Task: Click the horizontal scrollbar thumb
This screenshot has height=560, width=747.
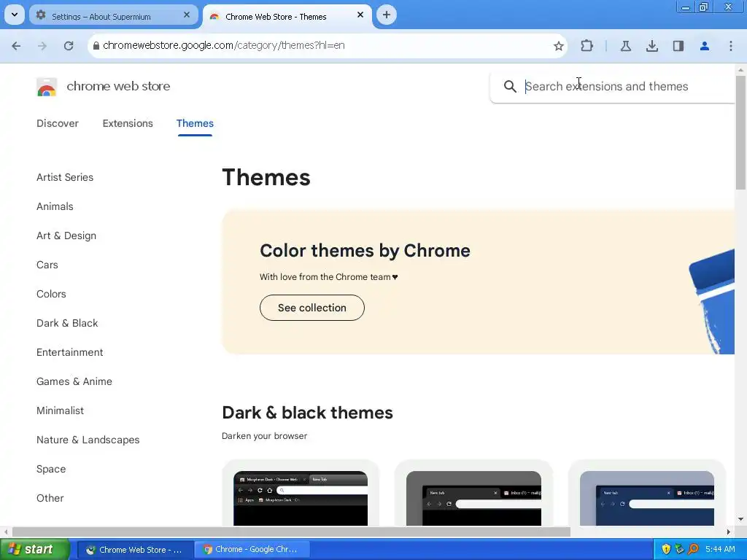Action: [291, 532]
